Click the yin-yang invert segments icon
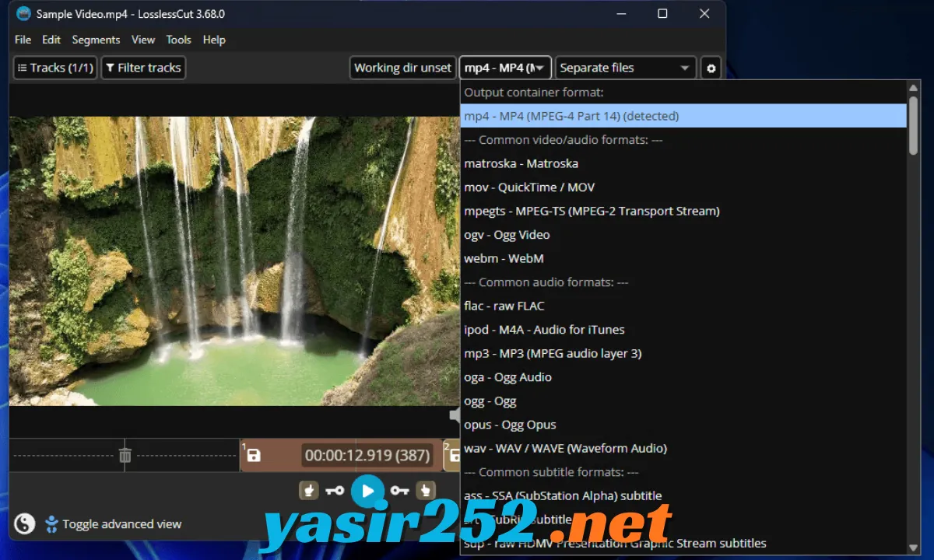934x560 pixels. 25,523
